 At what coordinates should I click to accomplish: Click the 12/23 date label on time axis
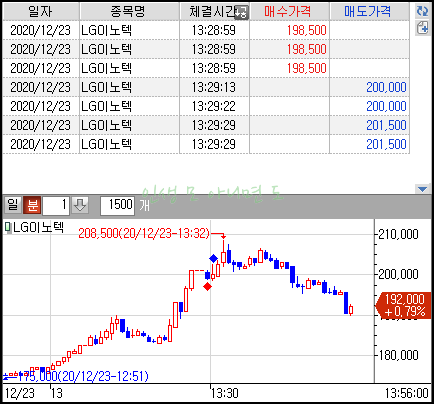pos(20,394)
